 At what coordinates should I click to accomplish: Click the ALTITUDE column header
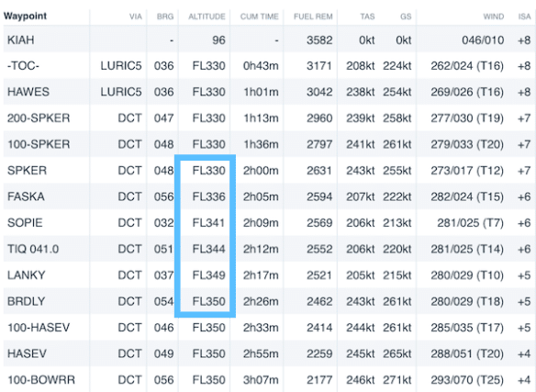207,17
